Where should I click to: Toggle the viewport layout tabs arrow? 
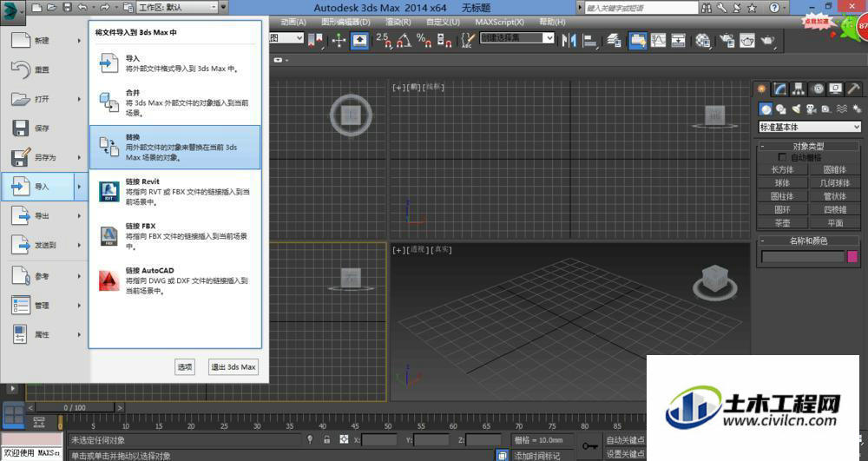pyautogui.click(x=11, y=389)
